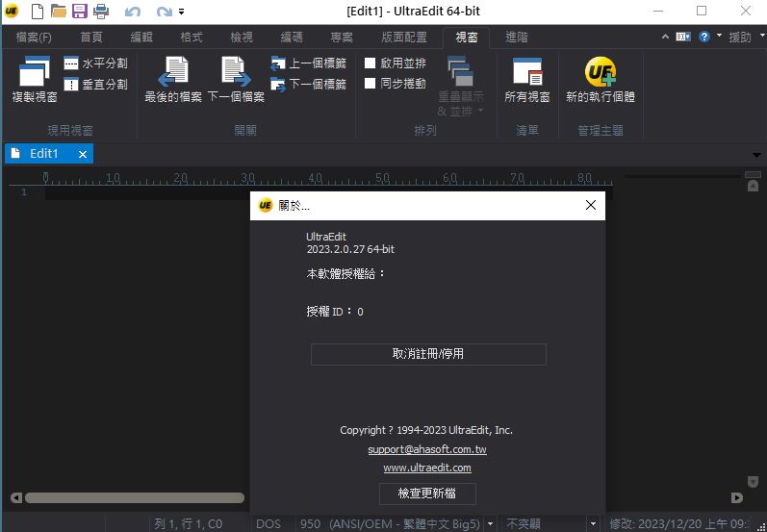Screen dimensions: 767x532
Task: Open file using the folder icon
Action: point(59,11)
